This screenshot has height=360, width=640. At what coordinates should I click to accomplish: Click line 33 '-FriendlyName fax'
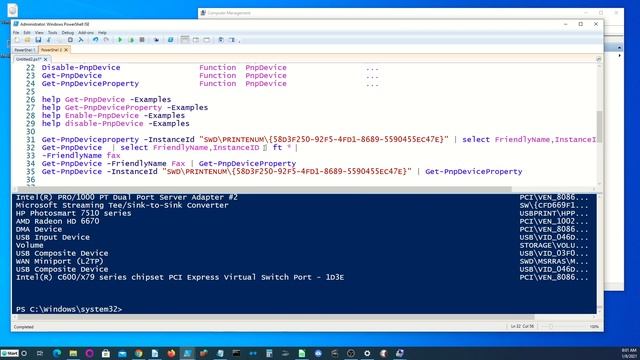pos(81,156)
